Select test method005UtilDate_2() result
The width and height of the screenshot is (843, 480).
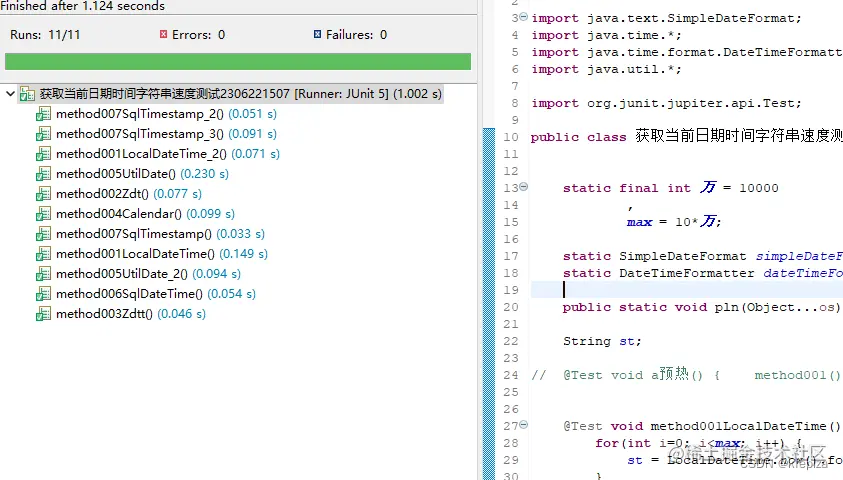148,274
